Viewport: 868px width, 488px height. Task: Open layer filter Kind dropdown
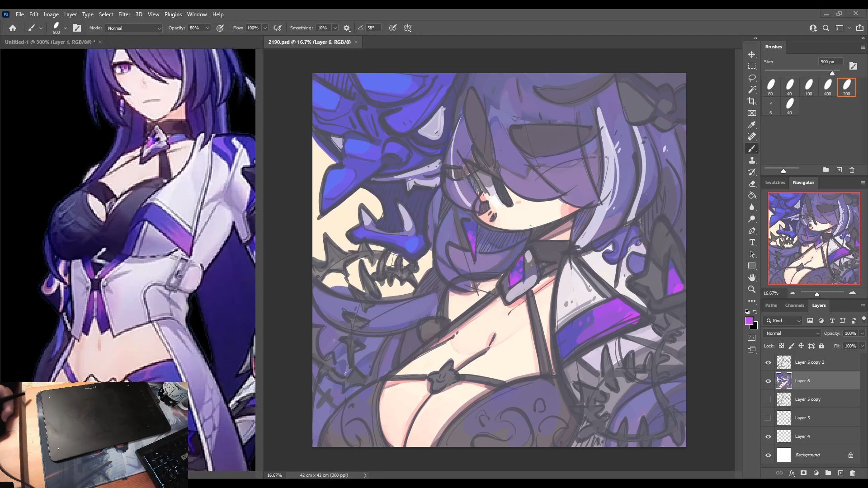pos(783,321)
